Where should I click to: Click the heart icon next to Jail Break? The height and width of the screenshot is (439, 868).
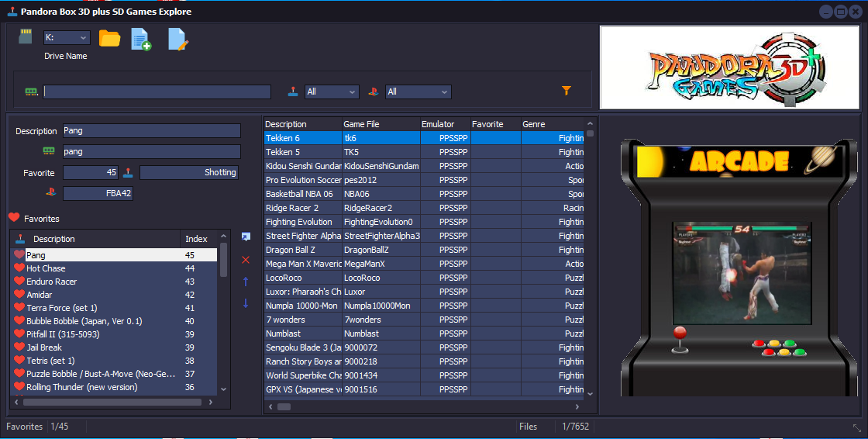(x=19, y=347)
